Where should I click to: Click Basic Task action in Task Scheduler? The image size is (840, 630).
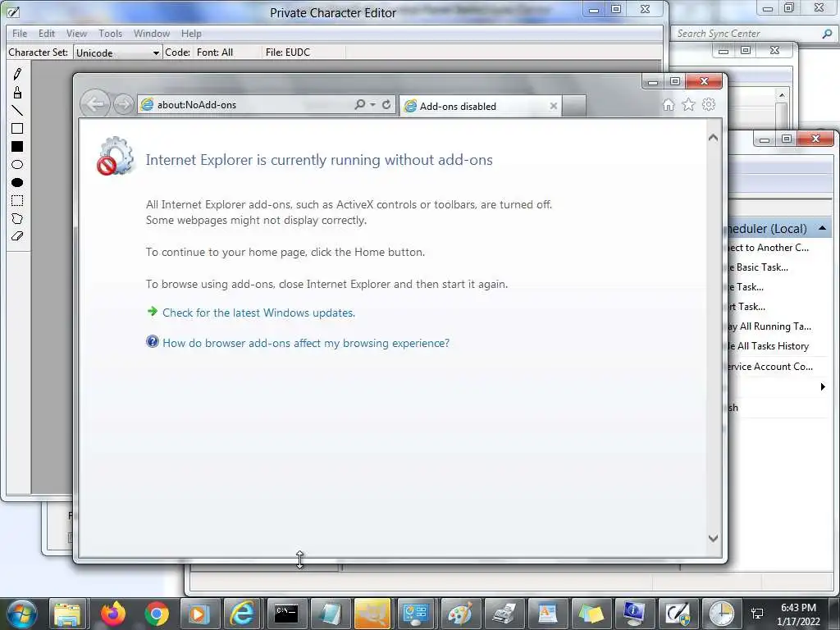pyautogui.click(x=757, y=267)
